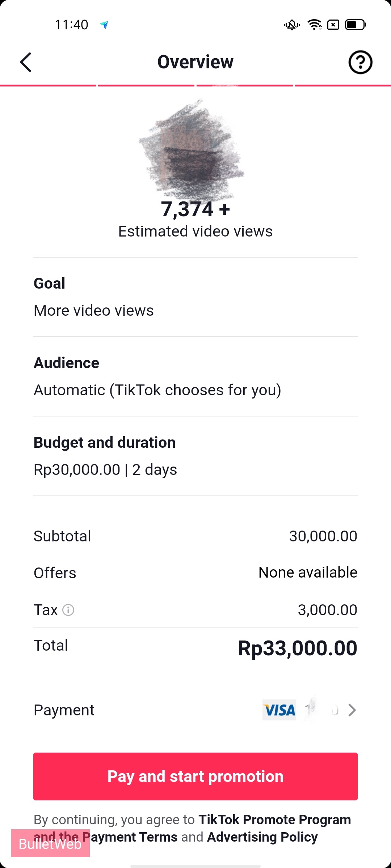Tap the Goal section
The image size is (391, 868).
tap(195, 297)
